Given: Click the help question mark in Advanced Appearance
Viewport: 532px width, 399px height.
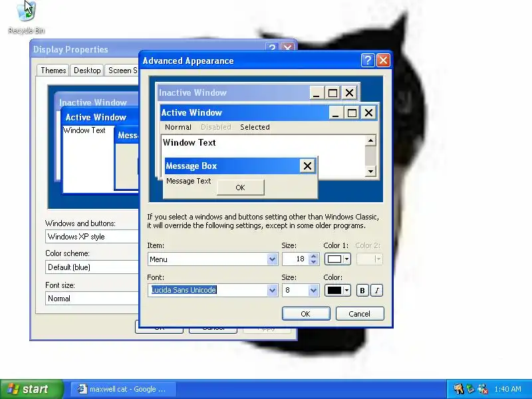Looking at the screenshot, I should point(368,61).
